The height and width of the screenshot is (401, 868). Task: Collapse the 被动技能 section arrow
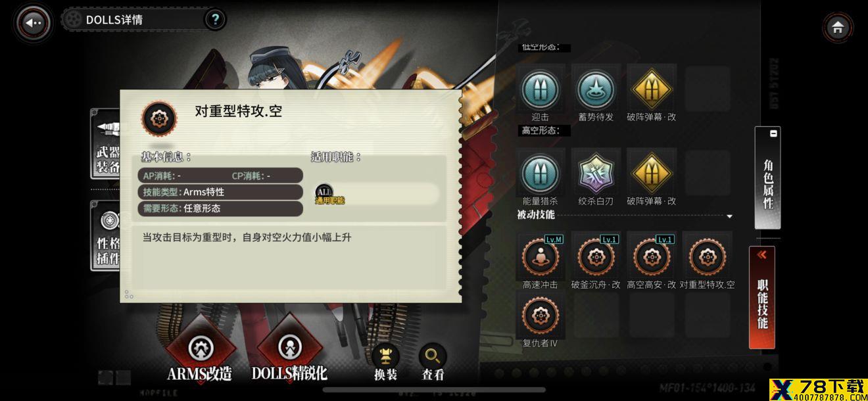tap(729, 216)
